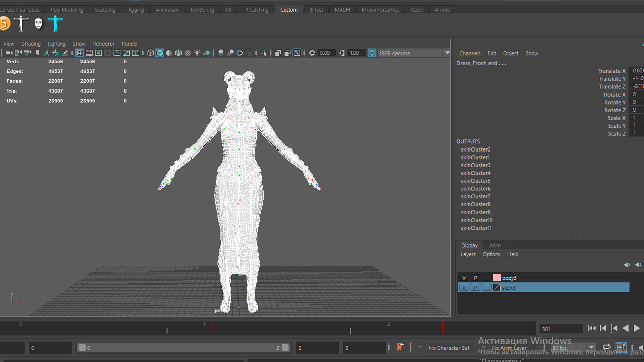This screenshot has height=362, width=644.
Task: Toggle the Shadows icon
Action: (206, 53)
